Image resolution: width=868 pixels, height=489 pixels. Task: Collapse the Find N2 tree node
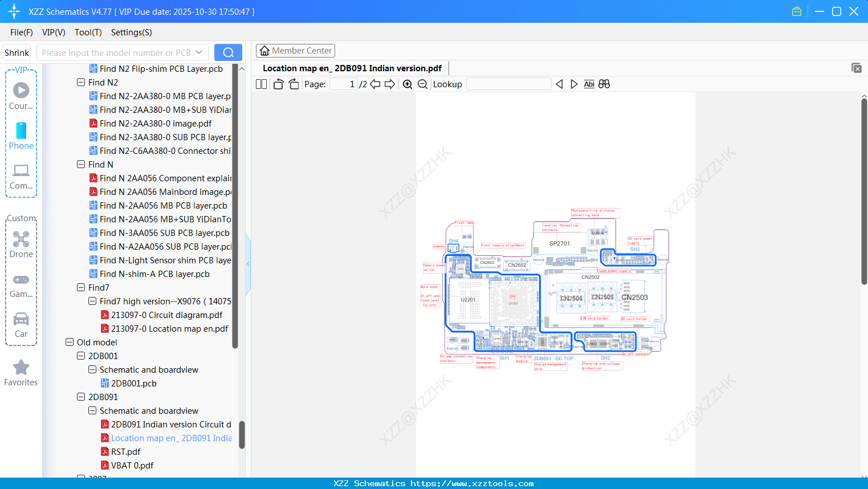(81, 82)
